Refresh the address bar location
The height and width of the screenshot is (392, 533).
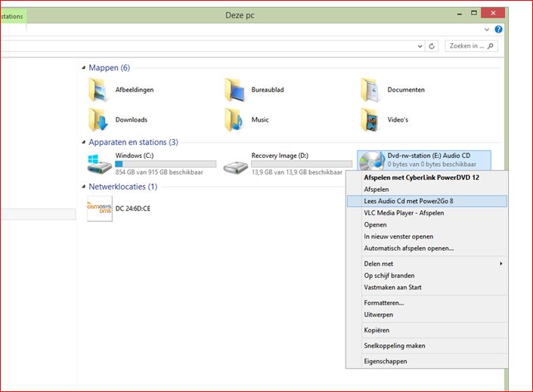(432, 46)
